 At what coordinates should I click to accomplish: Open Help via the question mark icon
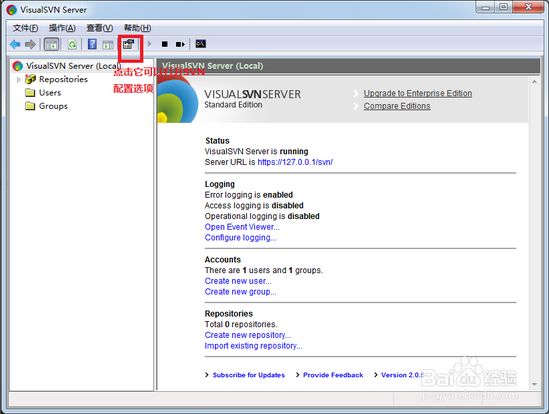tap(92, 44)
